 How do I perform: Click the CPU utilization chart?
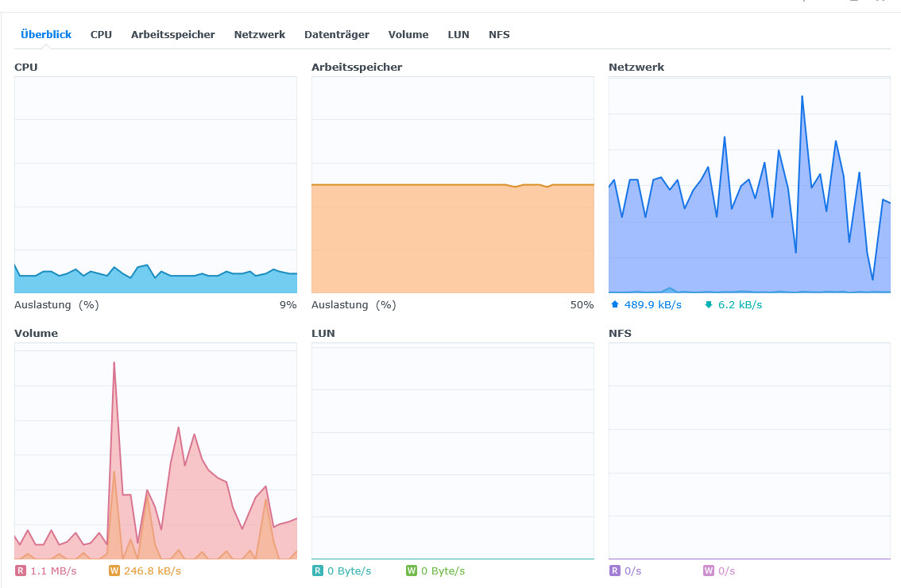coord(156,184)
